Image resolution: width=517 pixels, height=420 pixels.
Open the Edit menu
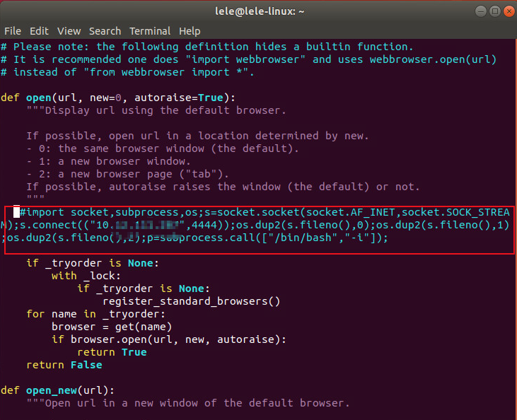pyautogui.click(x=39, y=31)
